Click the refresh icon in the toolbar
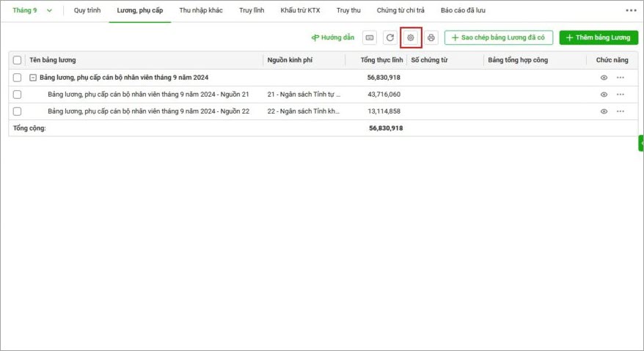This screenshot has height=351, width=644. coord(389,38)
